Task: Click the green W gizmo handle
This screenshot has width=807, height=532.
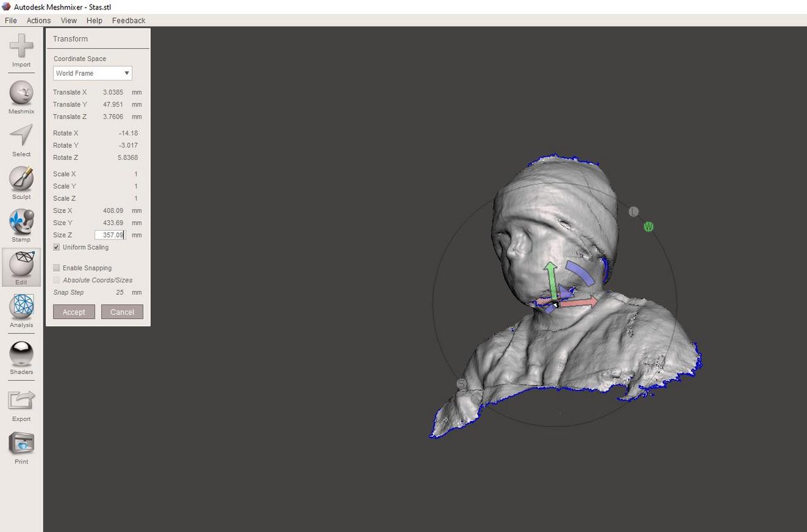Action: 648,227
